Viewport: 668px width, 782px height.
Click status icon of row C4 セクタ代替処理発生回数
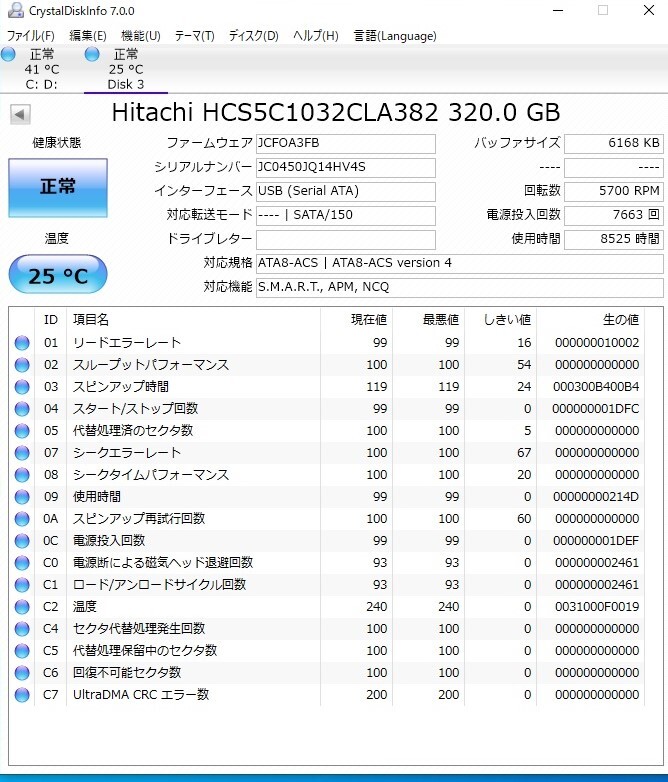(22, 628)
